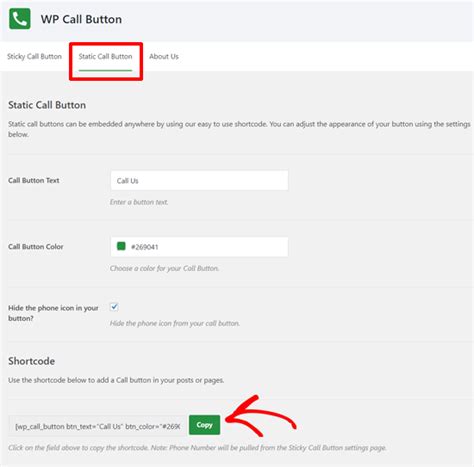This screenshot has height=467, width=474.
Task: Click the Call Button Color hex field
Action: click(x=199, y=247)
